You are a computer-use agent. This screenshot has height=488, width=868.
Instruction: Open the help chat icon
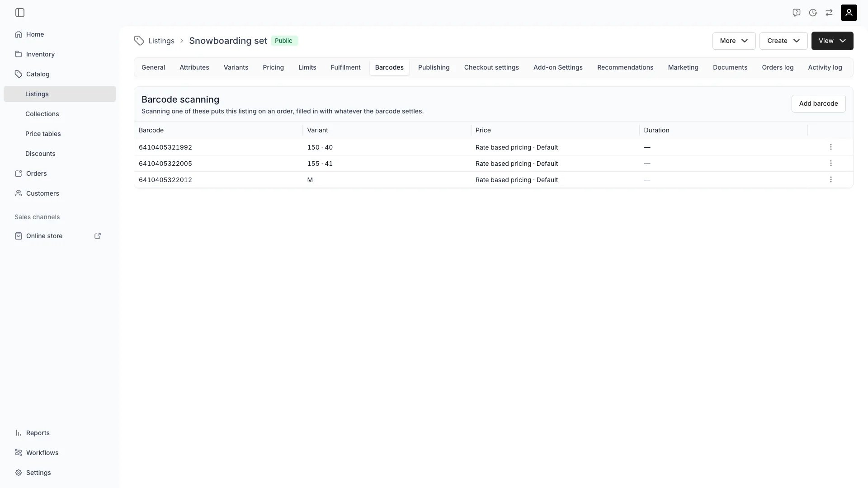[x=797, y=13]
